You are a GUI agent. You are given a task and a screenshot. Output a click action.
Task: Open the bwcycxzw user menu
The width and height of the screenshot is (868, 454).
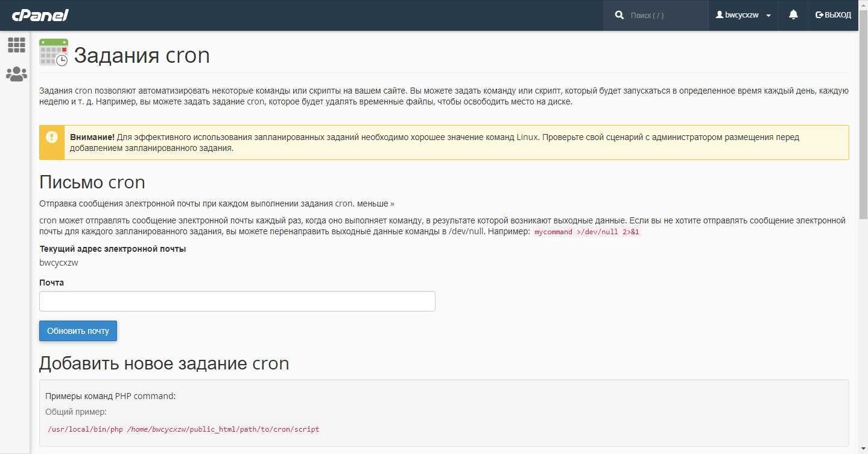(x=743, y=15)
